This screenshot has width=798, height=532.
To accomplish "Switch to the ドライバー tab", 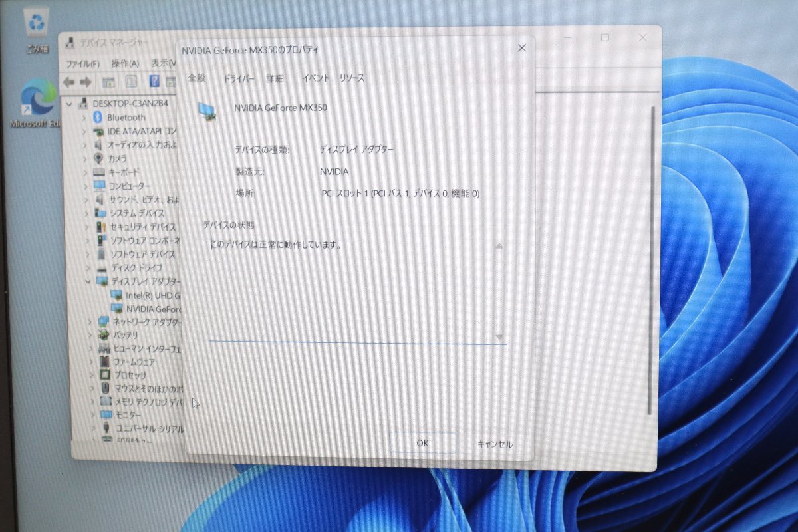I will 239,78.
